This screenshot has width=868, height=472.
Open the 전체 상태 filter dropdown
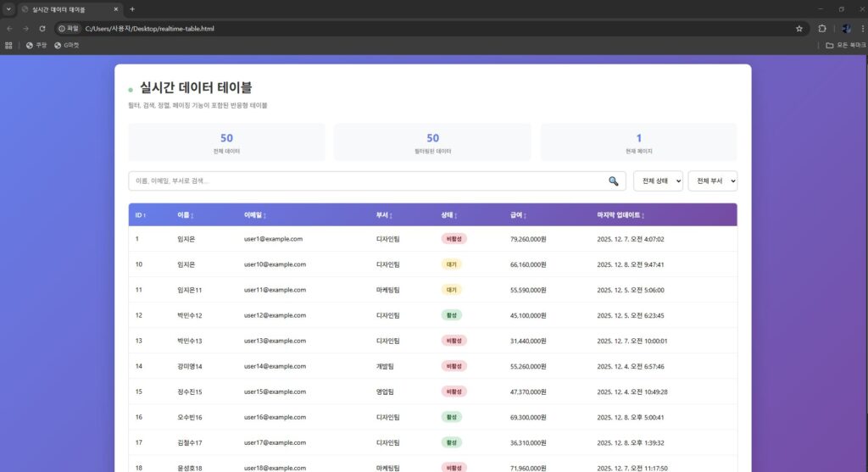coord(658,181)
